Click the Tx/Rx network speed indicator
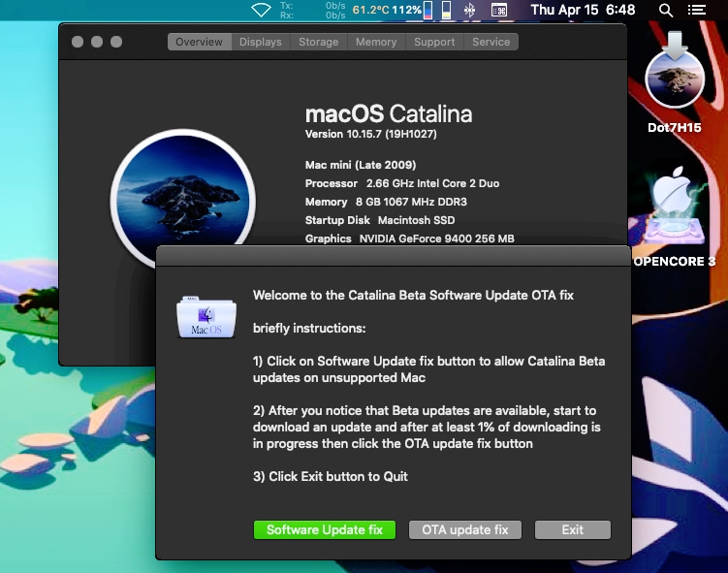Image resolution: width=728 pixels, height=573 pixels. [x=312, y=11]
